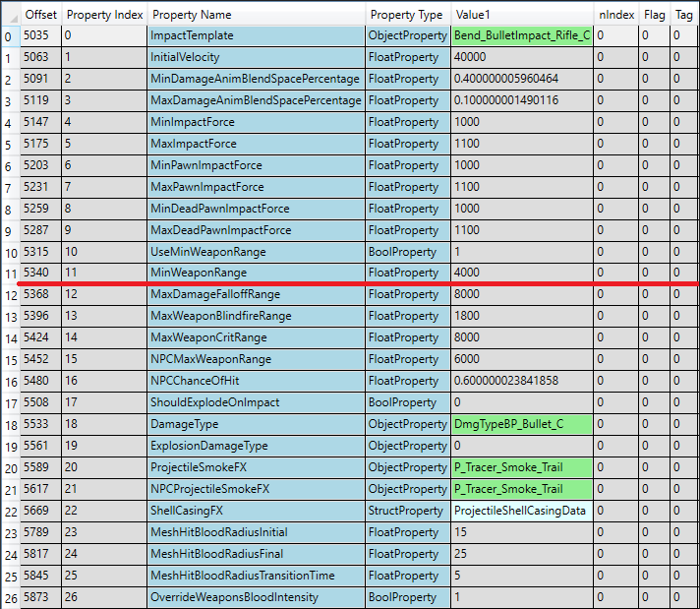The width and height of the screenshot is (700, 609).
Task: Sort by the Value1 column header
Action: (x=522, y=15)
